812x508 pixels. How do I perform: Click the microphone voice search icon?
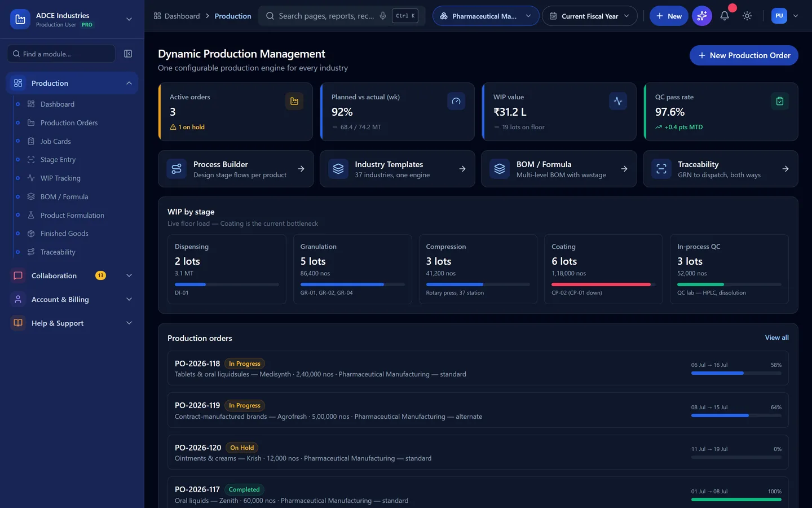click(383, 16)
